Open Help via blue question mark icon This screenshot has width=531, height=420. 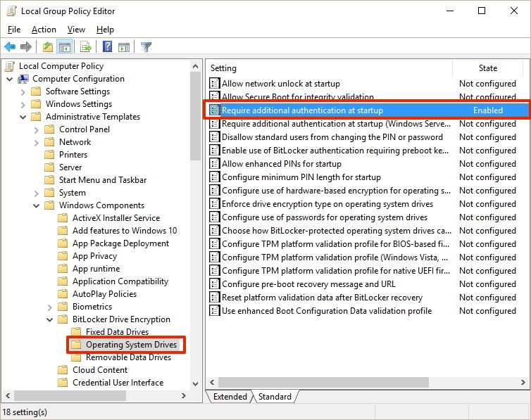(x=107, y=47)
